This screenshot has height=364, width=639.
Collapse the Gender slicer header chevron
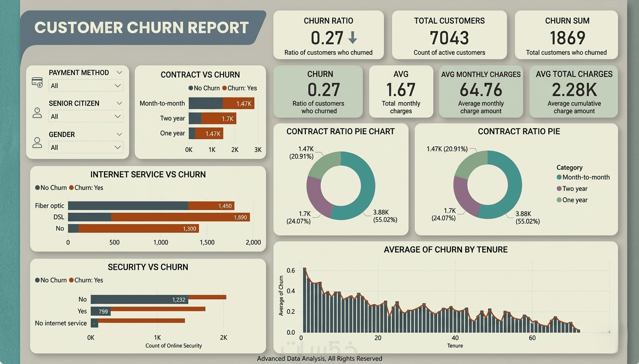coord(119,134)
